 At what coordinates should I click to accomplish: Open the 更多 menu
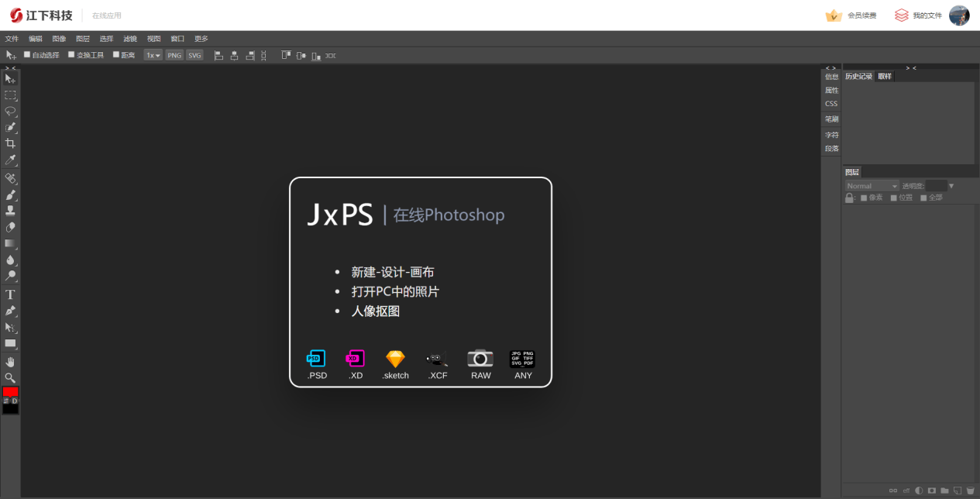tap(201, 39)
